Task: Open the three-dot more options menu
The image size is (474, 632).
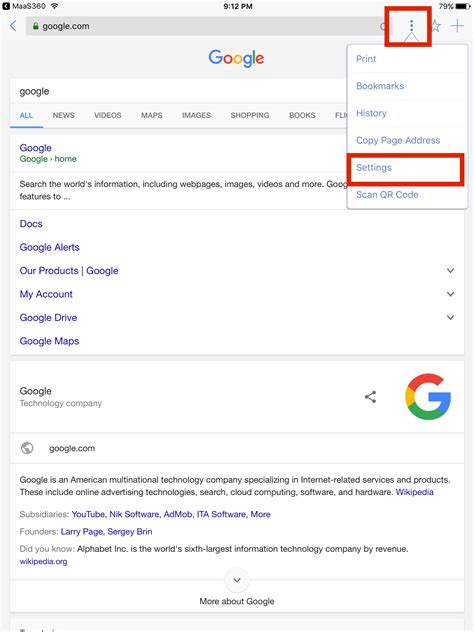Action: coord(411,26)
